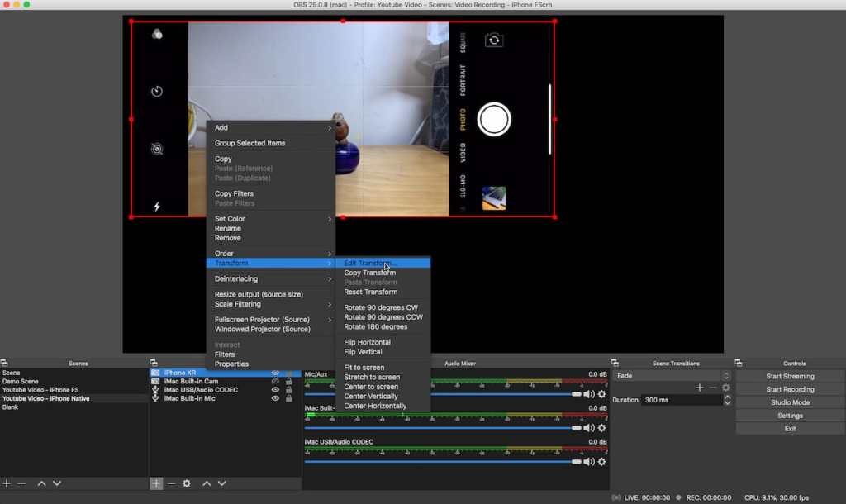Image resolution: width=846 pixels, height=504 pixels.
Task: Click the Mic/Aux gear settings icon
Action: 601,394
